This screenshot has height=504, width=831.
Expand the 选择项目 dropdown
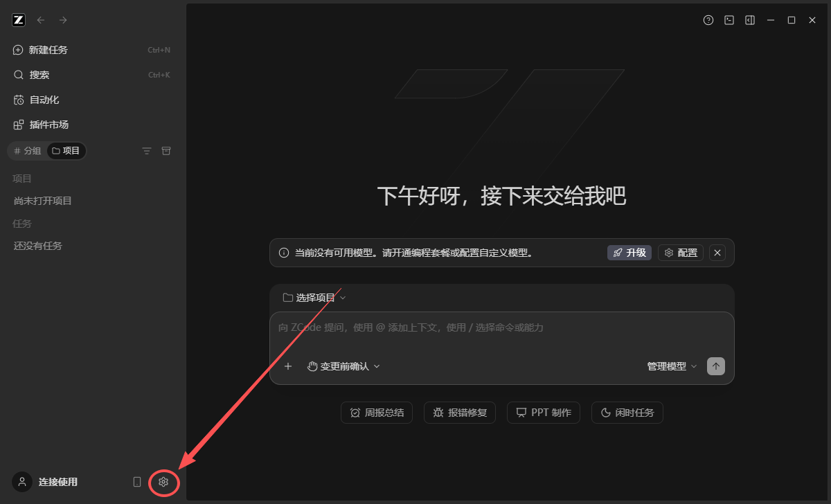(314, 298)
